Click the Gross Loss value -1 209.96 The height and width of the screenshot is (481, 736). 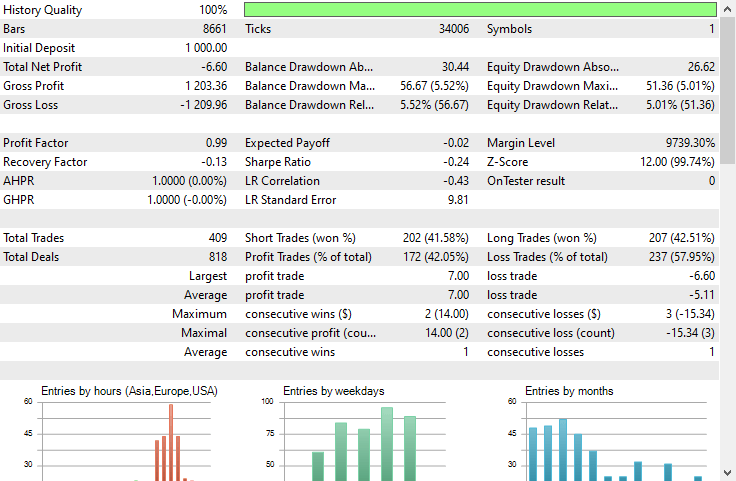pos(204,105)
